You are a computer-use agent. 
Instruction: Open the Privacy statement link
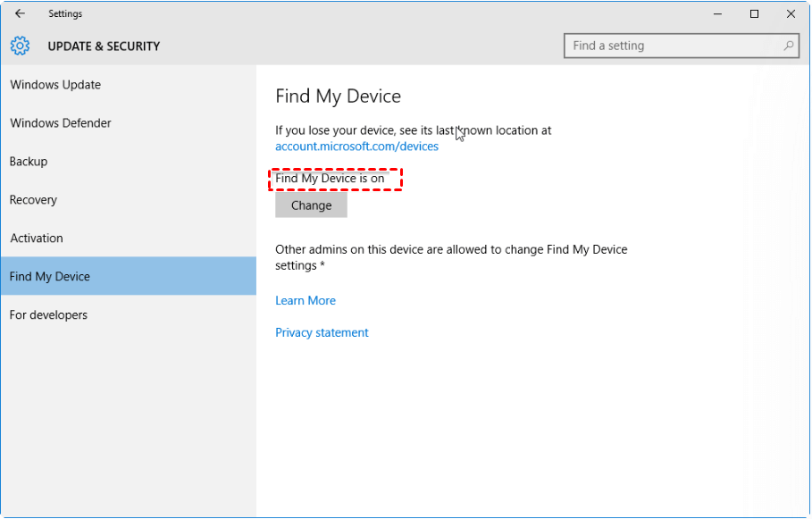[x=322, y=332]
